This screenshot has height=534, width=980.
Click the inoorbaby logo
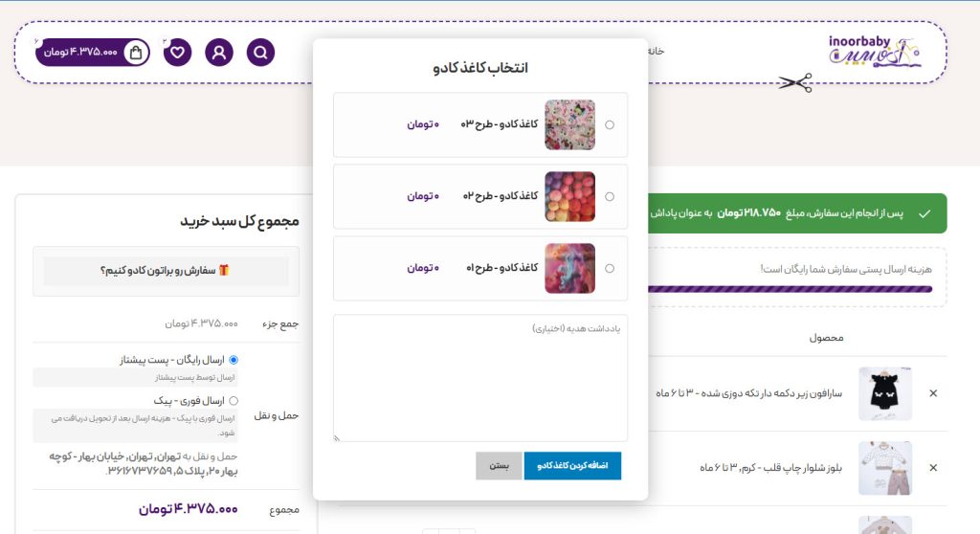[875, 54]
